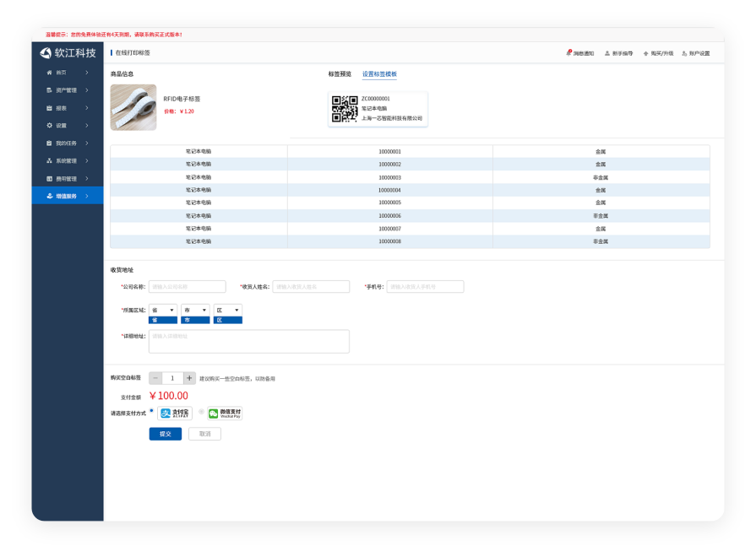Expand 系统管理 with its chevron
This screenshot has width=756, height=557.
tap(87, 161)
